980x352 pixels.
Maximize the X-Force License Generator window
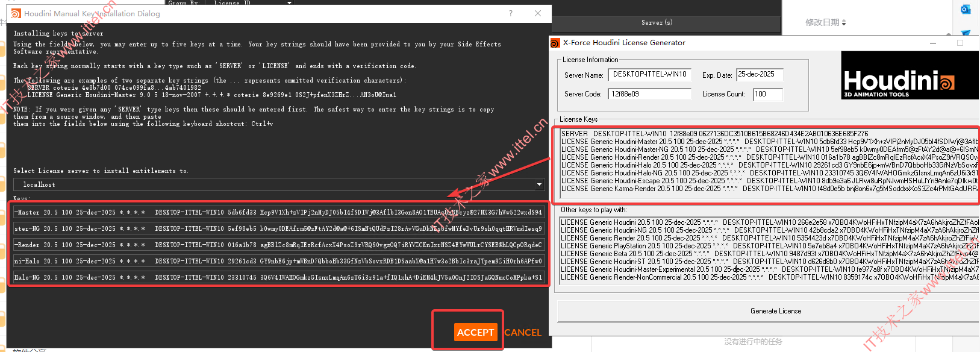click(960, 43)
